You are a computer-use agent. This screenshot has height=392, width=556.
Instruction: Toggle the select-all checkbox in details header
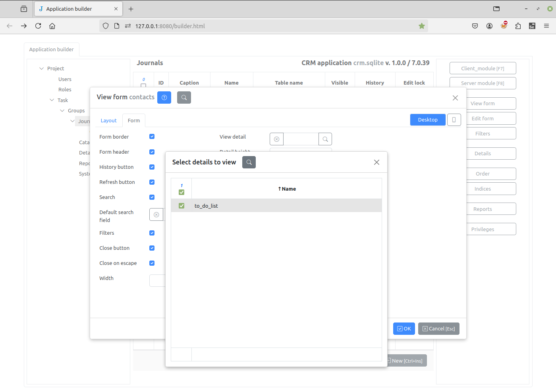(x=181, y=192)
